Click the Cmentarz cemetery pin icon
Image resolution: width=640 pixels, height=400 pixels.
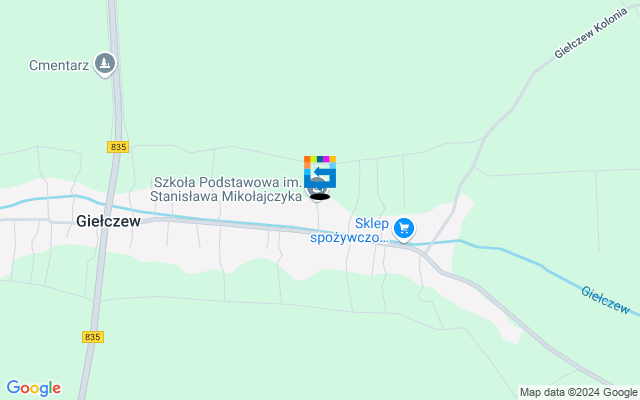(x=105, y=64)
